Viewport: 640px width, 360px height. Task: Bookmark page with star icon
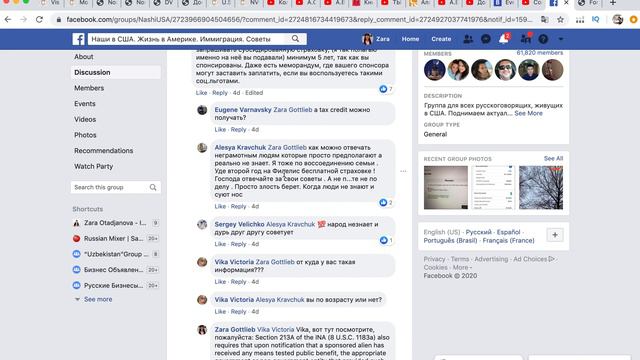(560, 19)
